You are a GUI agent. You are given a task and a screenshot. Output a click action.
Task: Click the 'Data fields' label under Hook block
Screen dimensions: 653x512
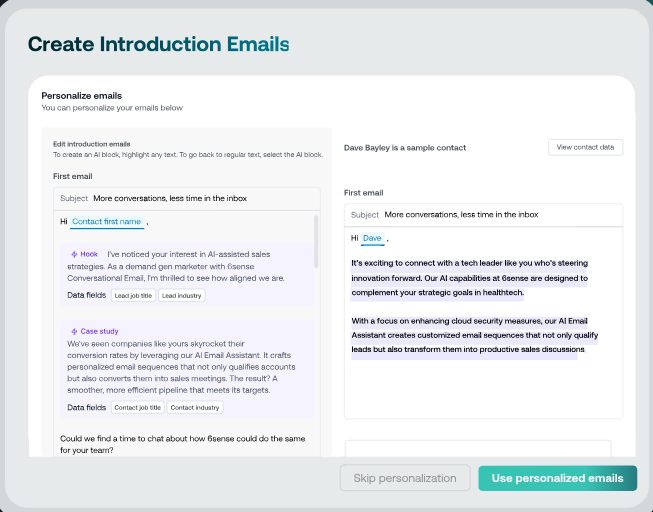pos(87,295)
